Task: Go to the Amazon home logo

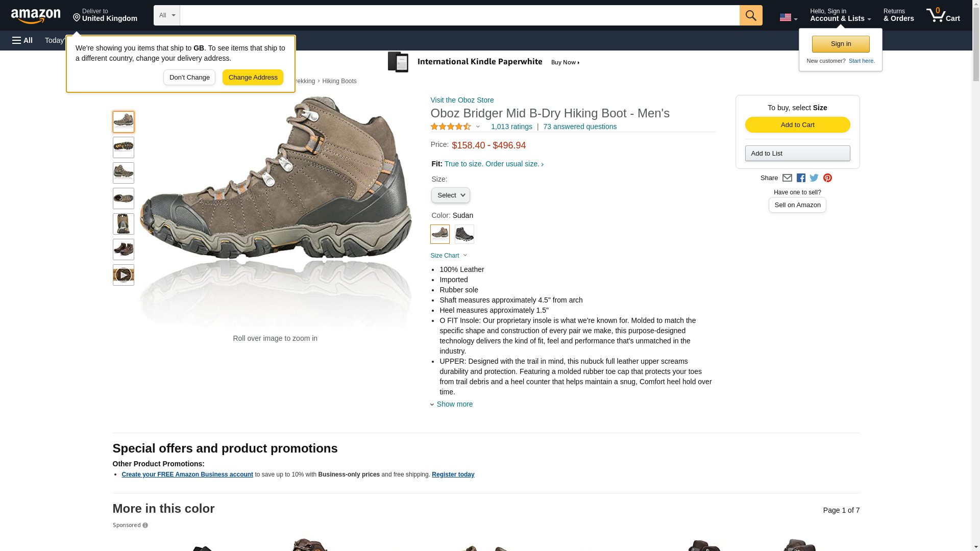Action: (36, 16)
